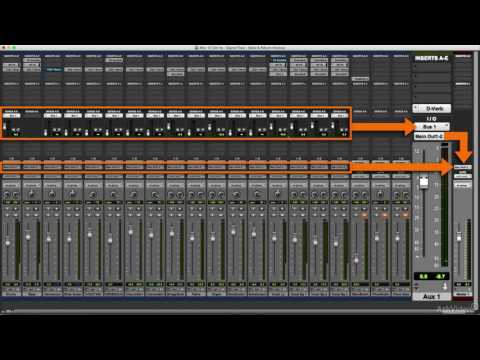The image size is (480, 360).
Task: Open the D-Verb insert on Aux 1
Action: pyautogui.click(x=435, y=108)
